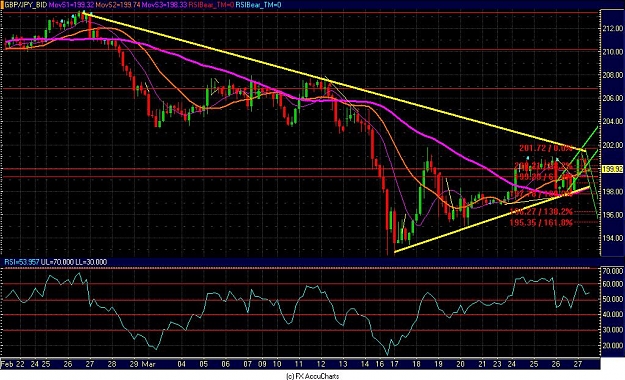
Task: Click the 196.00 price axis label
Action: [612, 215]
